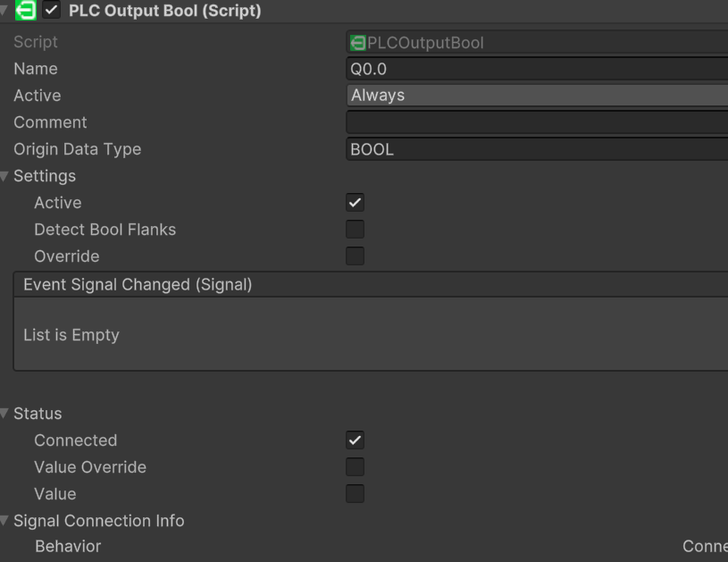Click the Origin Data Type field BOOL
Viewport: 728px width, 562px height.
pyautogui.click(x=537, y=149)
